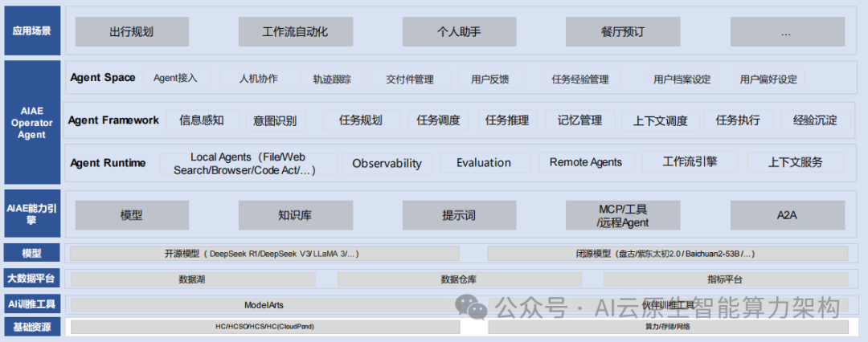
Task: Click the Remote Agents box
Action: pyautogui.click(x=586, y=162)
